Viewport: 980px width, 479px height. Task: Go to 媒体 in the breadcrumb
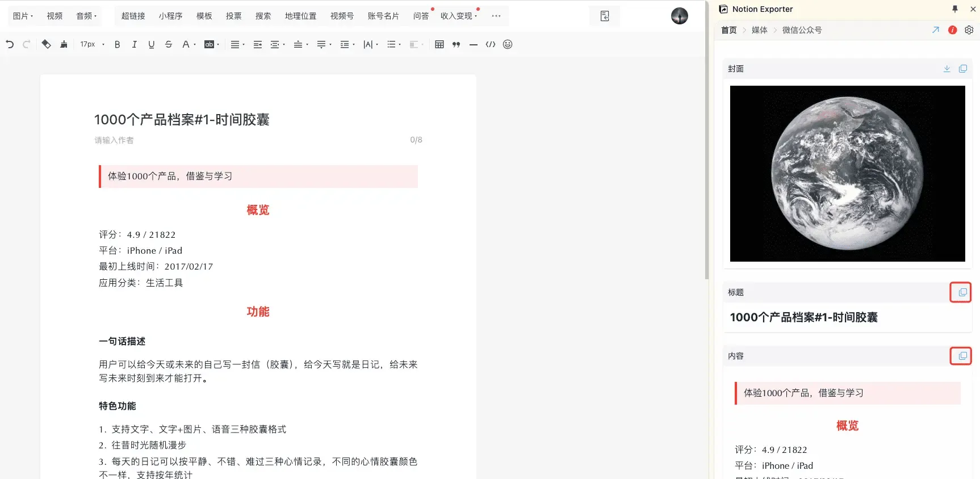[x=760, y=30]
